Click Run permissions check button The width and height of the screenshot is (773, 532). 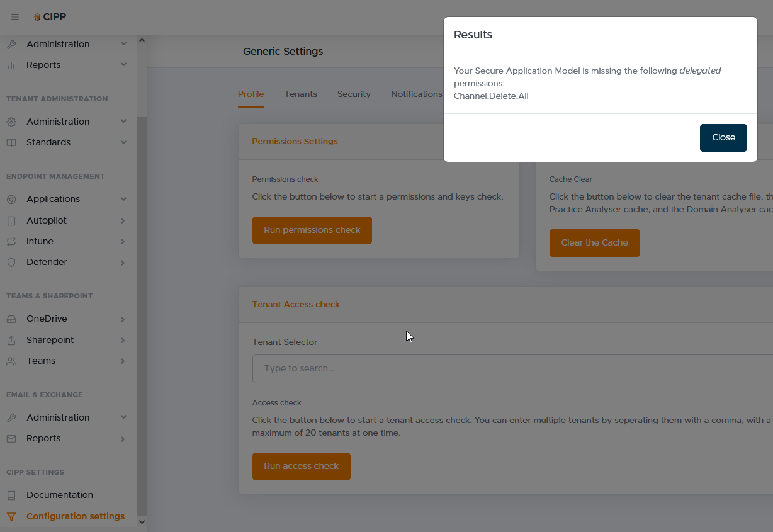click(312, 230)
